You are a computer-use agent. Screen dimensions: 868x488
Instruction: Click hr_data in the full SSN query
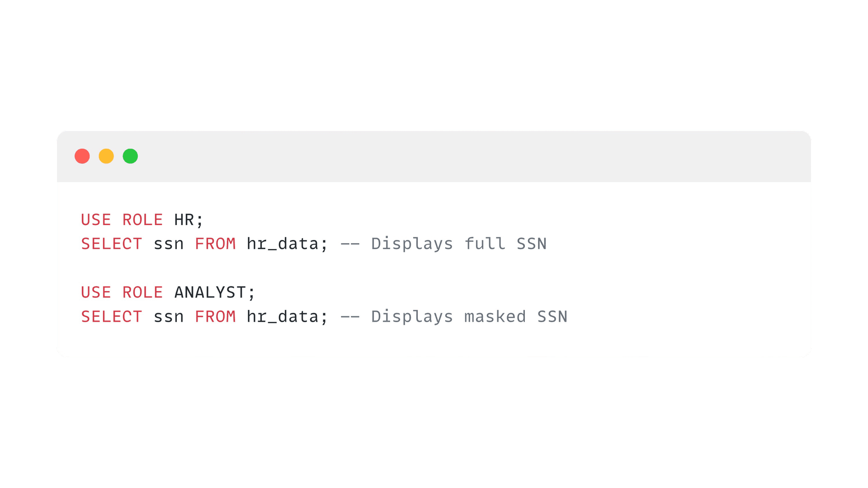click(x=283, y=244)
